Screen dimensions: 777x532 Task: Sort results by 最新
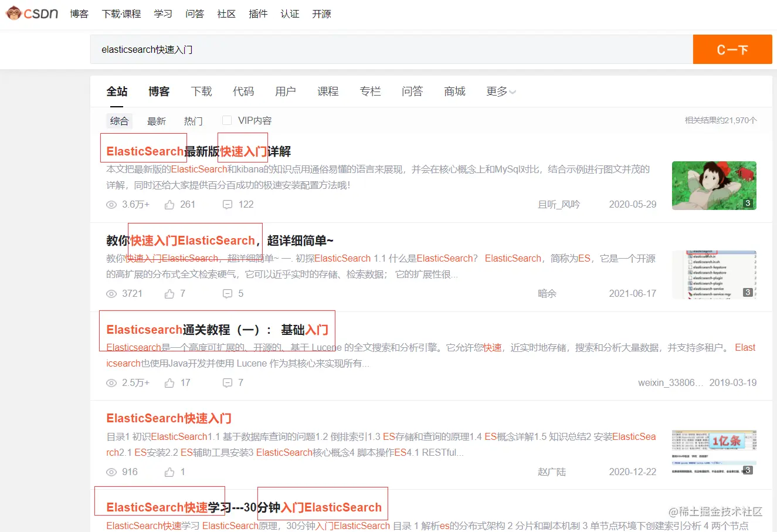[x=157, y=121]
